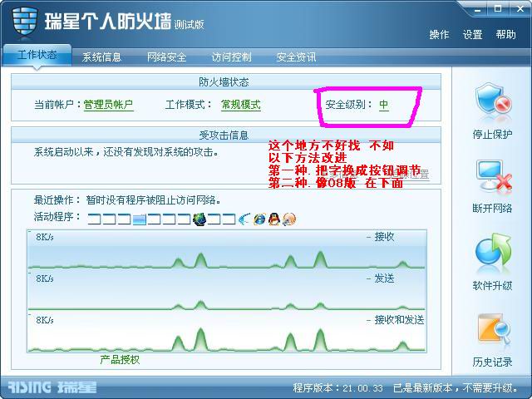The height and width of the screenshot is (399, 532).
Task: Click the 工作模式 label
Action: pos(189,105)
